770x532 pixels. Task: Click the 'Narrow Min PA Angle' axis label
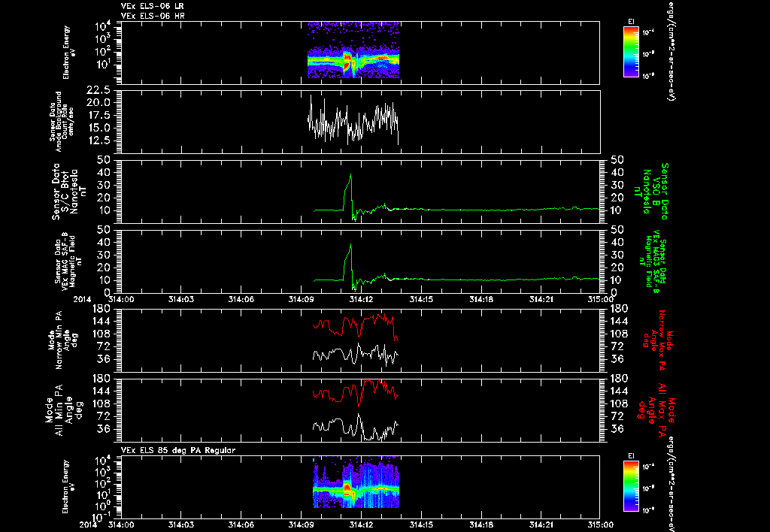point(62,340)
